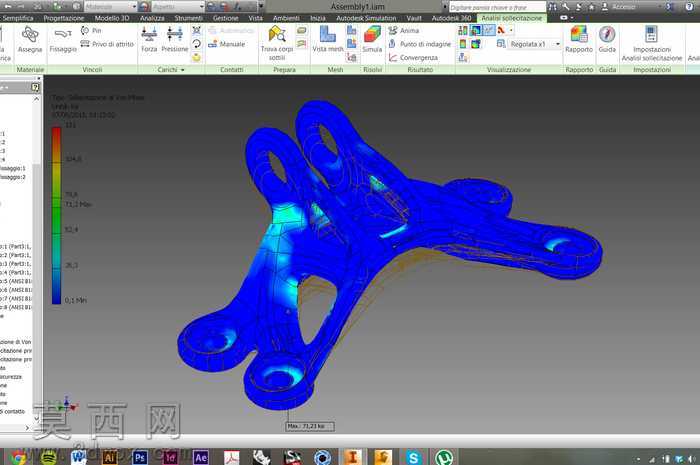Apply a Forza load

[x=149, y=39]
